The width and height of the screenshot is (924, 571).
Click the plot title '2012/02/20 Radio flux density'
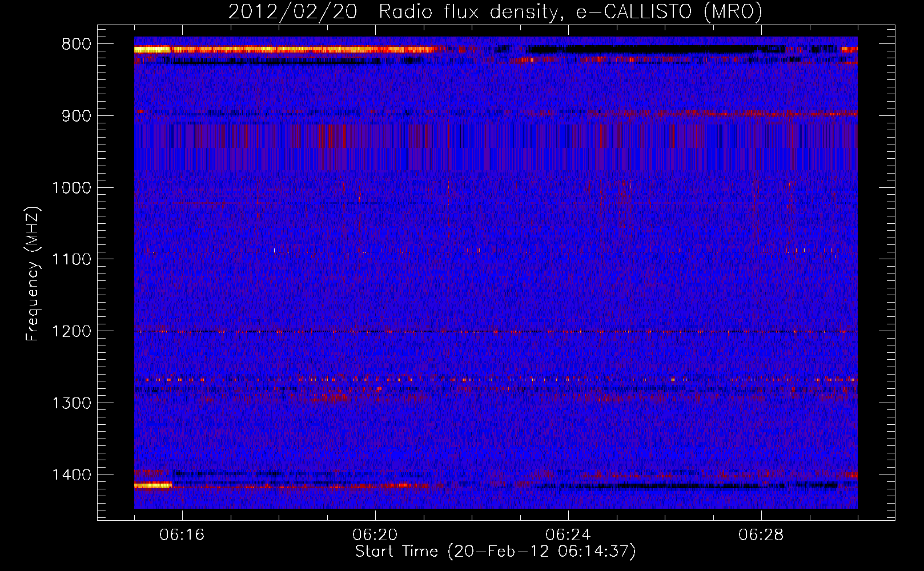pos(495,11)
